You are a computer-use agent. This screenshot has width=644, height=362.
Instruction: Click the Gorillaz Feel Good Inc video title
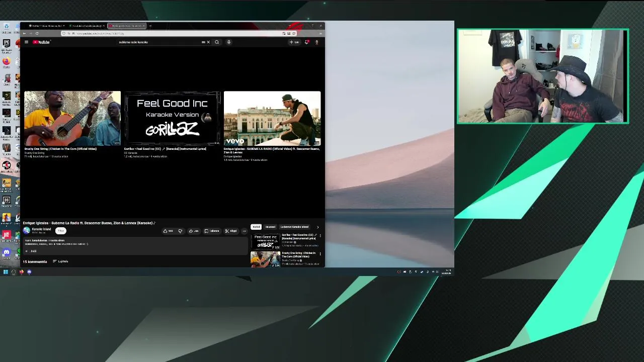[x=165, y=149]
